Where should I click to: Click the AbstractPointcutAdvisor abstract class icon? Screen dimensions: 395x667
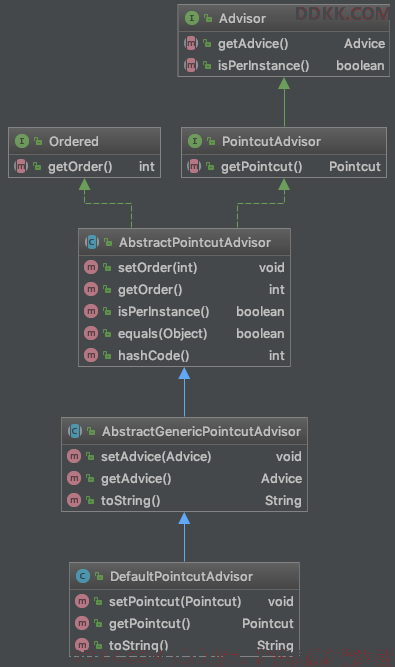[x=92, y=242]
